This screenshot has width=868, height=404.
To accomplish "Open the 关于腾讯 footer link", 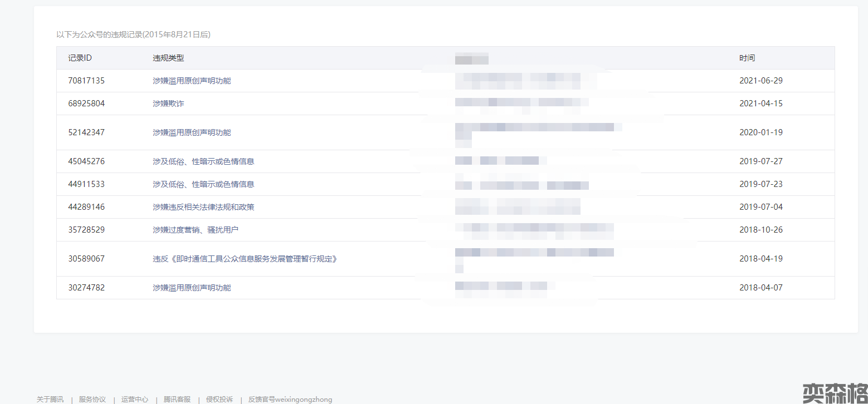I will coord(50,399).
